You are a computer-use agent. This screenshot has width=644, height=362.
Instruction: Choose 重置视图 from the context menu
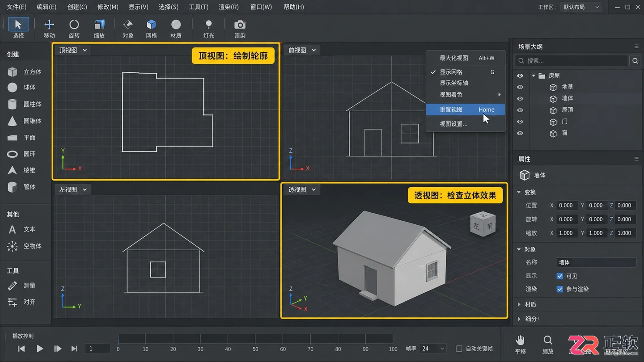pyautogui.click(x=466, y=109)
